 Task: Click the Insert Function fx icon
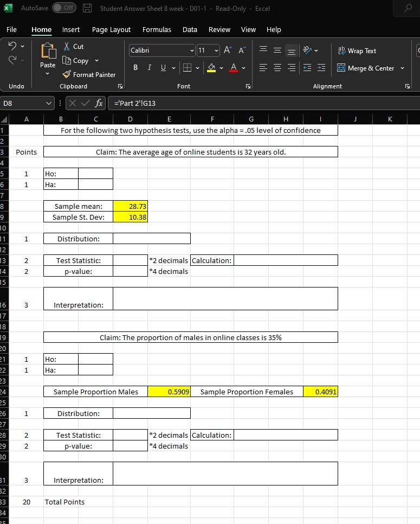tap(99, 103)
